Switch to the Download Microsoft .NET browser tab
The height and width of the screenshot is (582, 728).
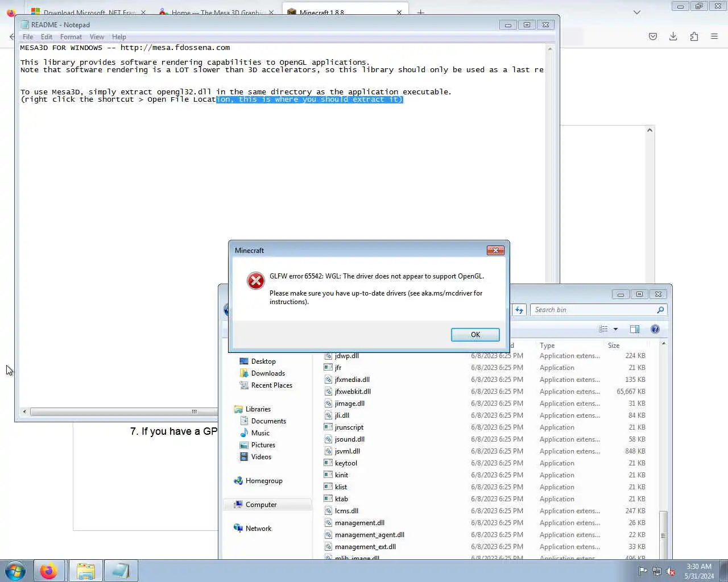[88, 12]
